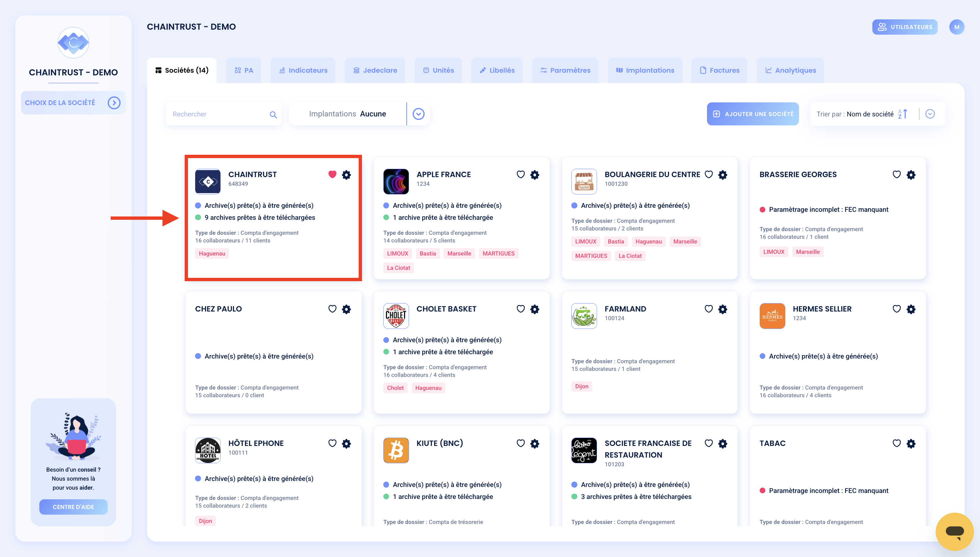Click Dijon tag on FARMLAND card
Viewport: 980px width, 557px height.
point(581,386)
